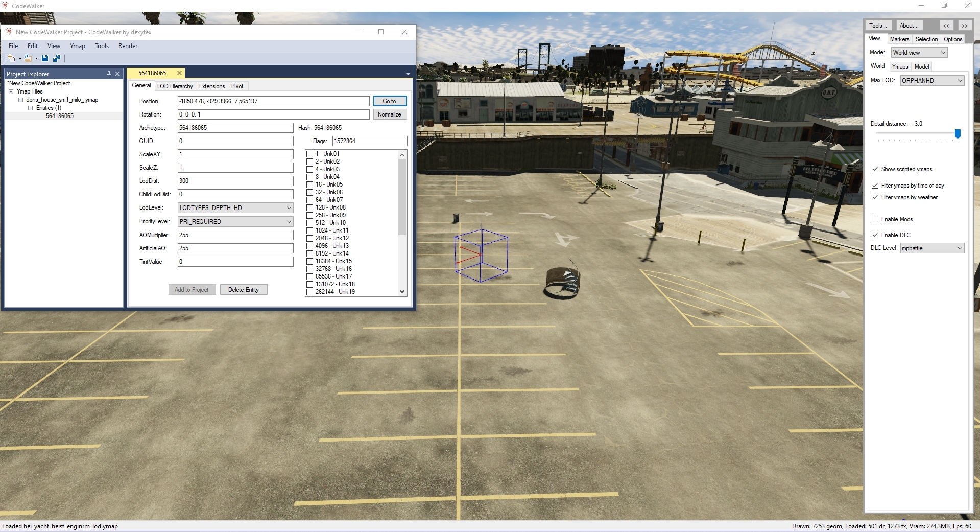This screenshot has height=532, width=980.
Task: Open the Tools menu
Action: click(102, 46)
